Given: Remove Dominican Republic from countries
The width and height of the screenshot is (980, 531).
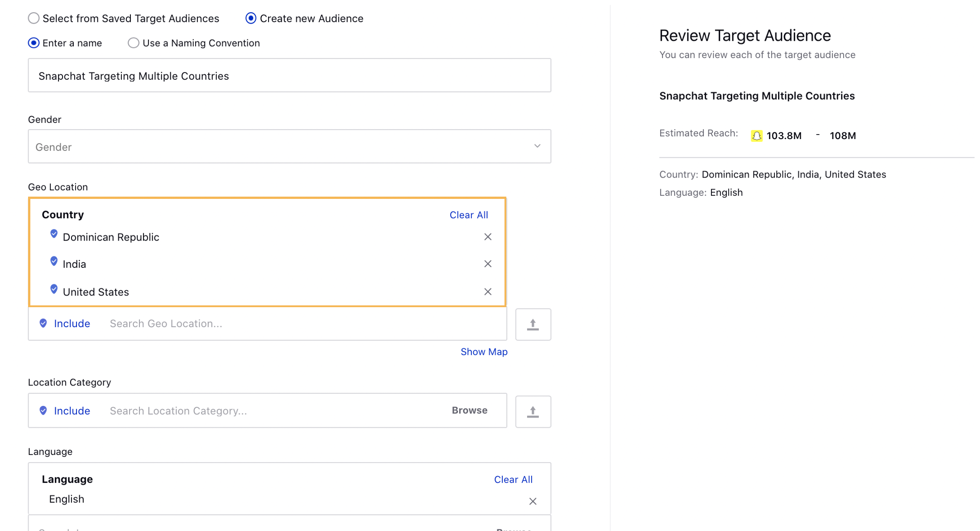Looking at the screenshot, I should tap(488, 237).
